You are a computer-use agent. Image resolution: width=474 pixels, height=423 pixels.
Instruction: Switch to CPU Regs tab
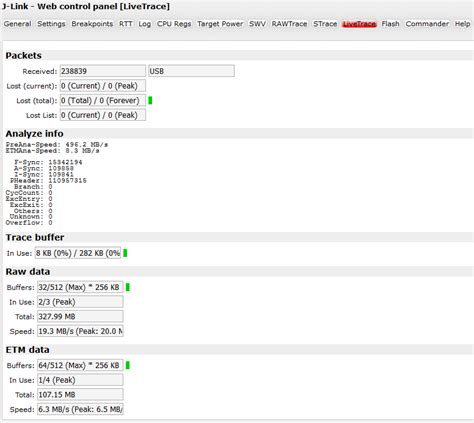174,24
